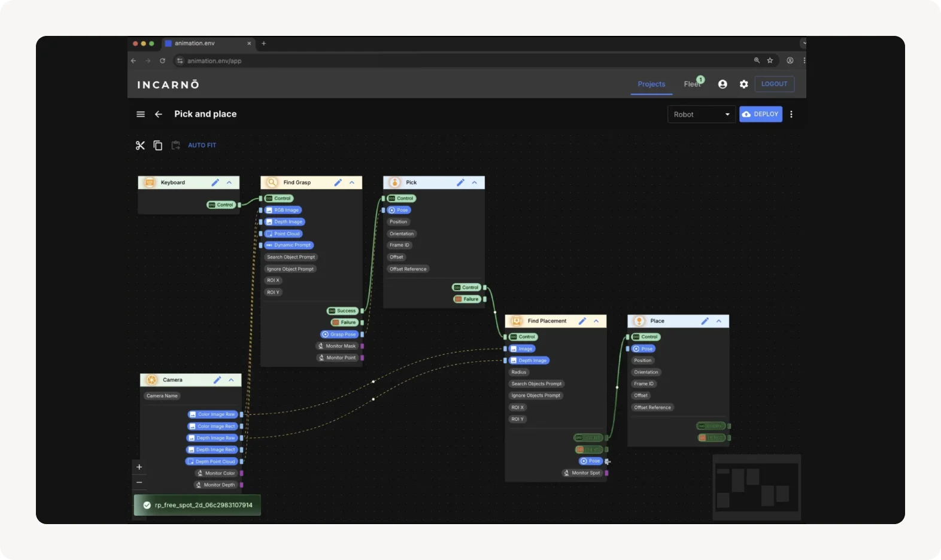The image size is (941, 560).
Task: Select the scissors cut tool
Action: (x=140, y=145)
